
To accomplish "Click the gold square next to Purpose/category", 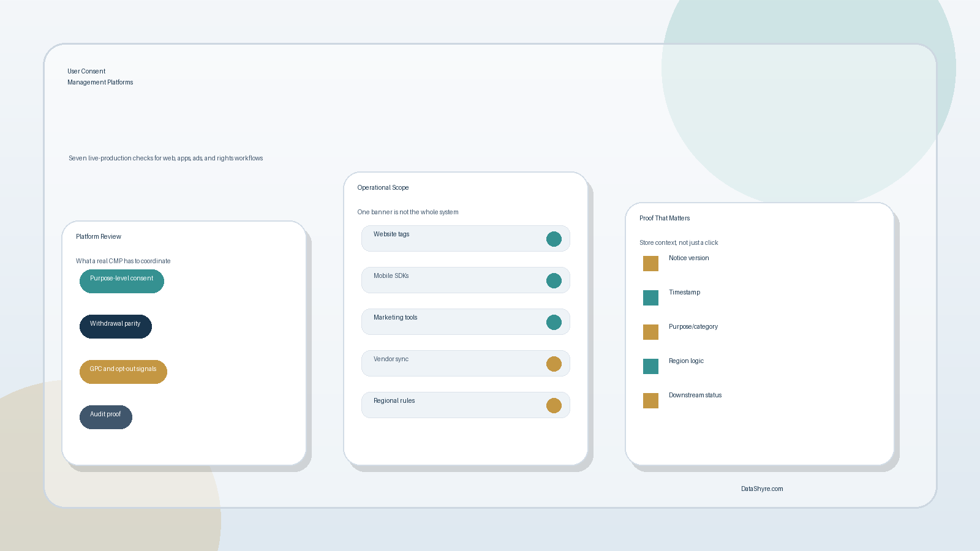I will (650, 332).
